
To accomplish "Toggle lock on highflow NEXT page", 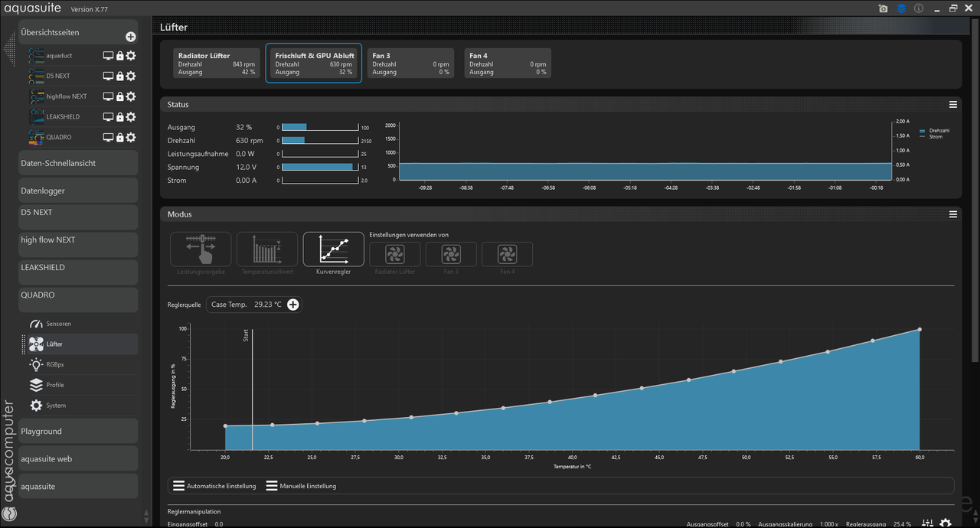I will pyautogui.click(x=119, y=96).
